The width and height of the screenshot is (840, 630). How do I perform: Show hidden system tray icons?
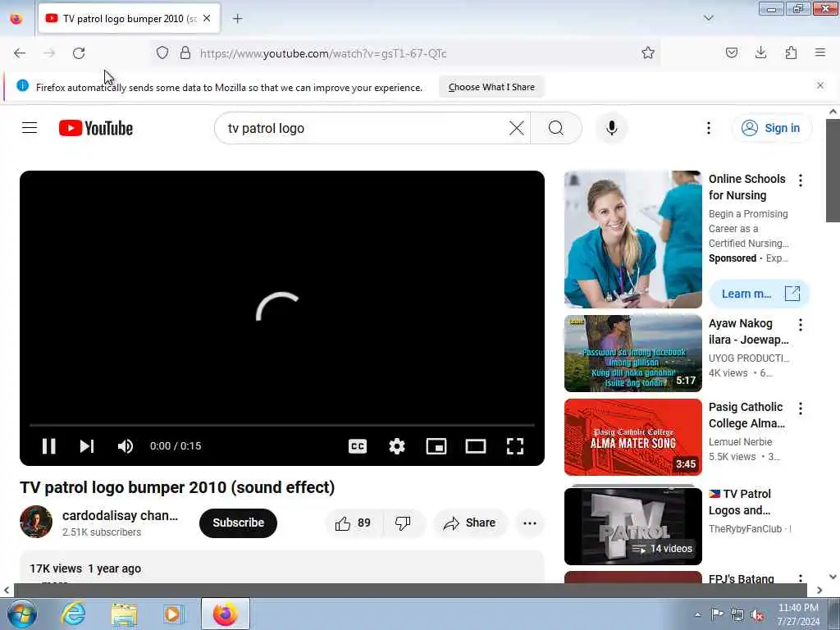tap(697, 614)
